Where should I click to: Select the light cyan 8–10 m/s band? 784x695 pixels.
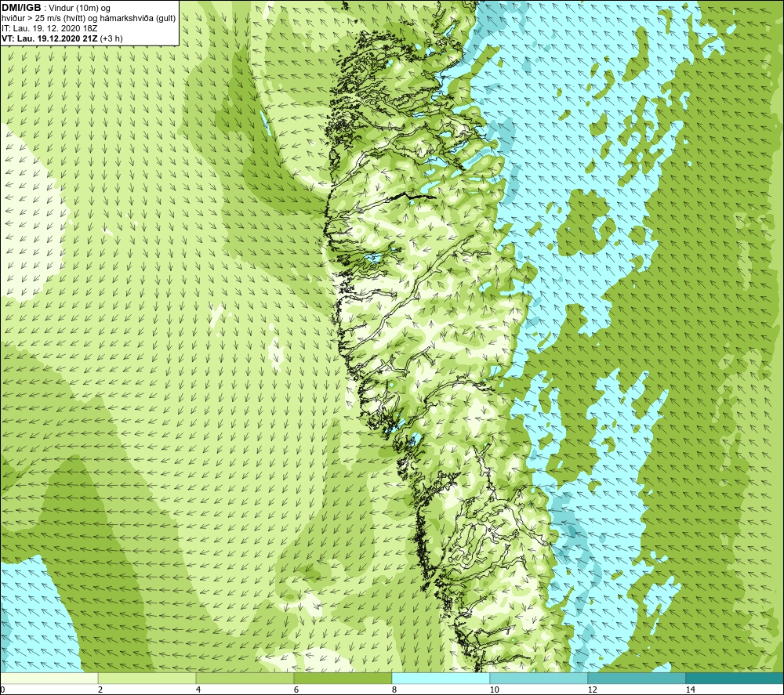click(441, 678)
